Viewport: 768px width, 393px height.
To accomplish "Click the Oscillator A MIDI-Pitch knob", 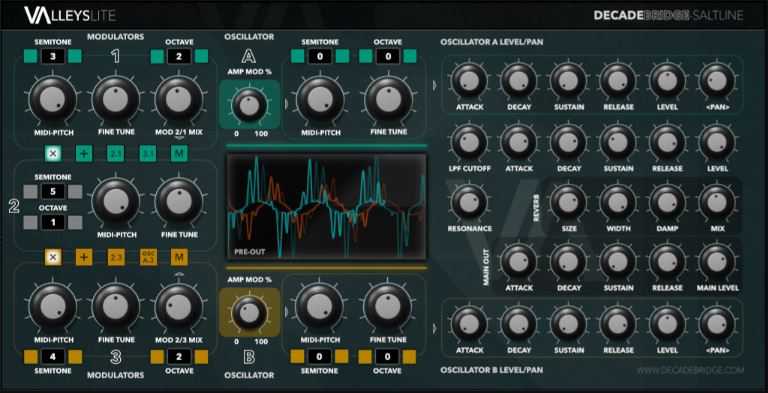I will (x=320, y=99).
